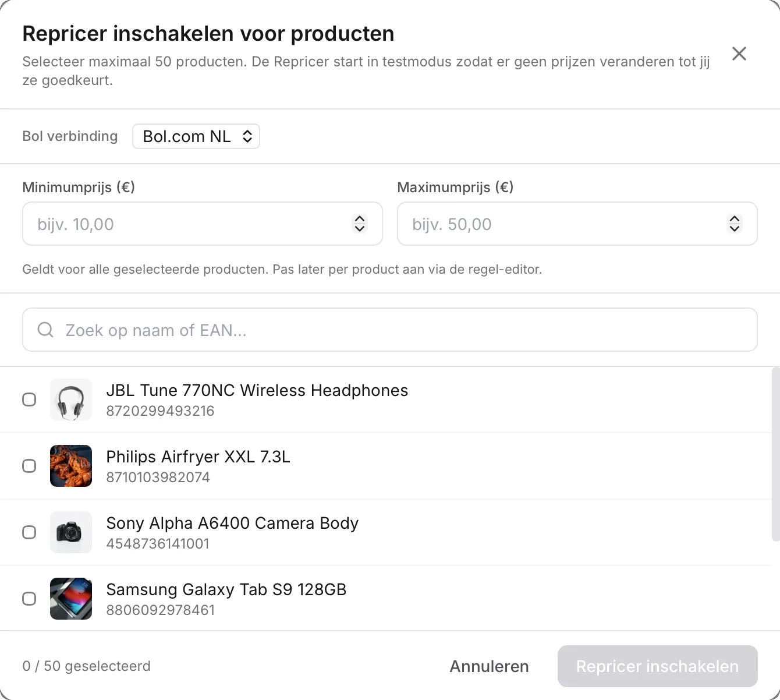Click the dialog title Repricer inschakelen voor producten
The width and height of the screenshot is (780, 700).
(x=208, y=34)
